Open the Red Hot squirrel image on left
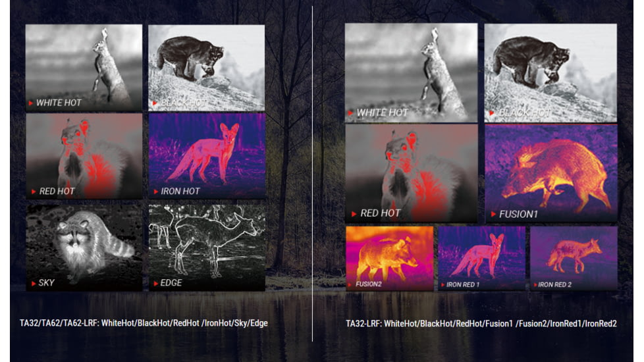The width and height of the screenshot is (644, 362). pyautogui.click(x=84, y=157)
